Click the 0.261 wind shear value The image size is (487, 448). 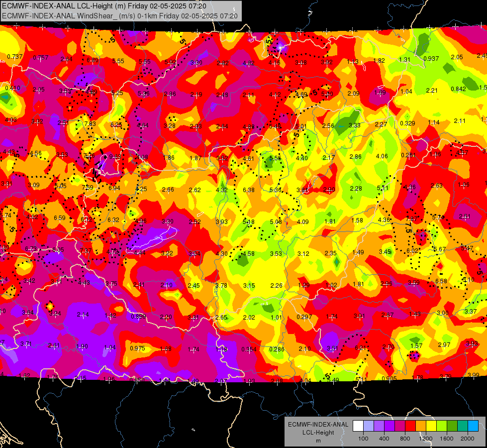[x=409, y=155]
